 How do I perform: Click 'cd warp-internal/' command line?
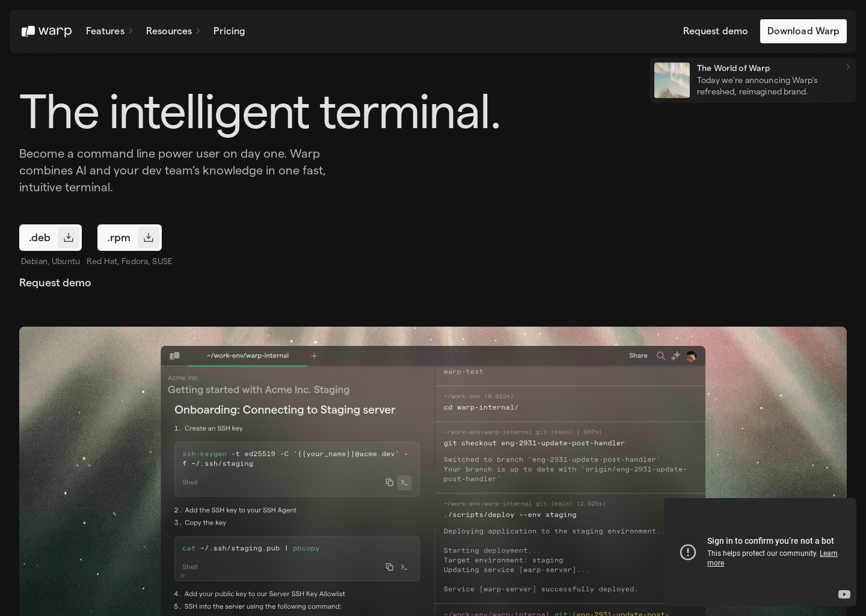[481, 407]
